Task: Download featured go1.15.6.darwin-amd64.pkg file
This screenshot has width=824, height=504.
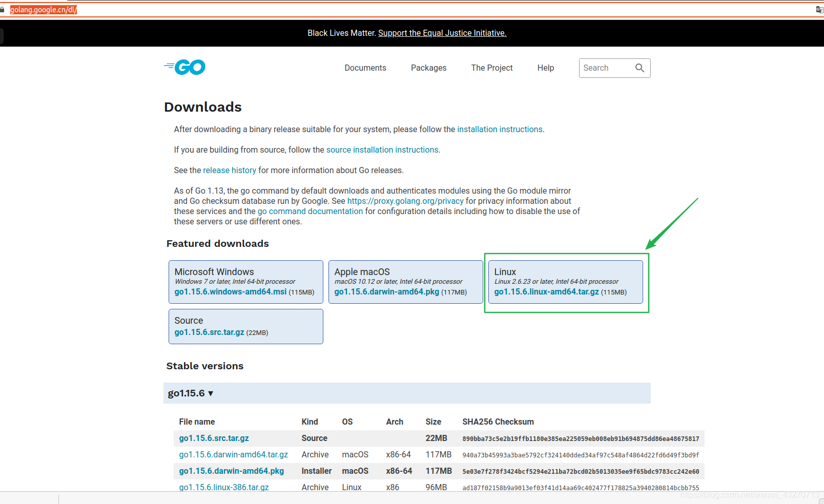Action: 387,291
